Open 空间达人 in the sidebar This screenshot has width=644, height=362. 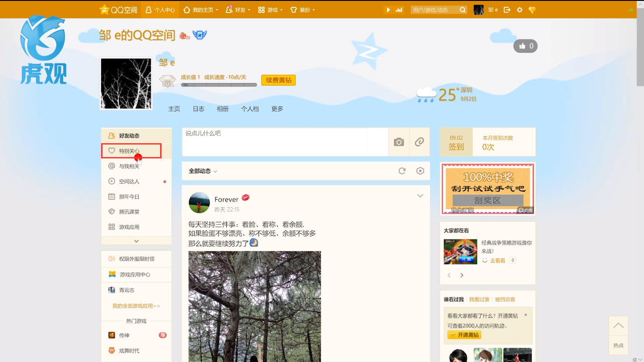(x=136, y=181)
